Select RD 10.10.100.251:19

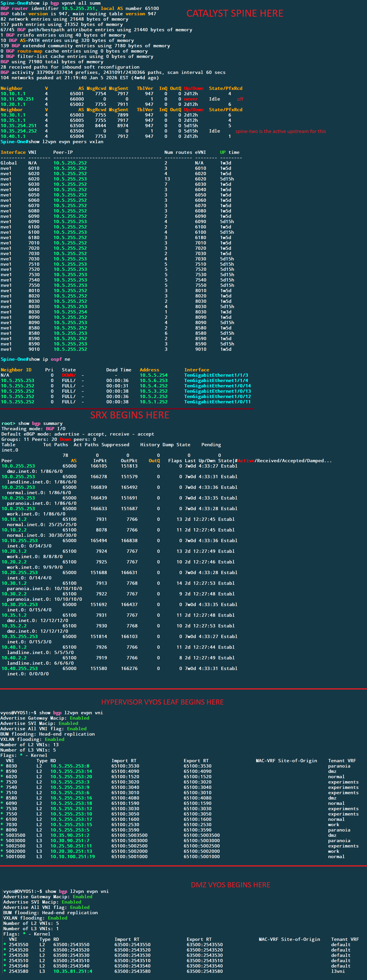pos(73,857)
